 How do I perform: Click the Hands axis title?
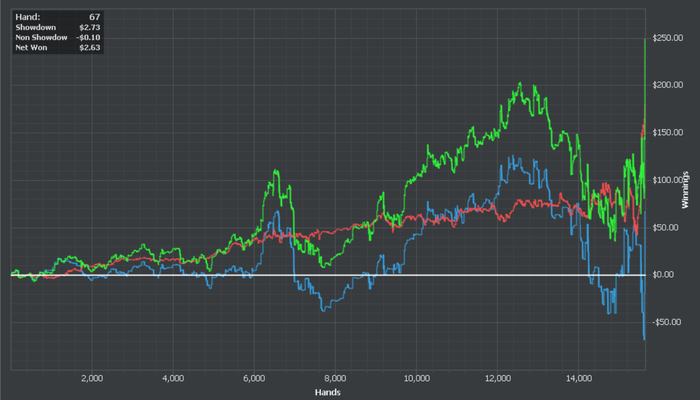pyautogui.click(x=328, y=392)
